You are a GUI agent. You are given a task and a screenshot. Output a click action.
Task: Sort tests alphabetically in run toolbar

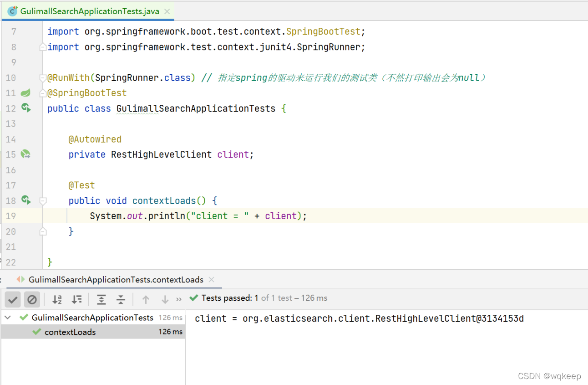pyautogui.click(x=57, y=299)
